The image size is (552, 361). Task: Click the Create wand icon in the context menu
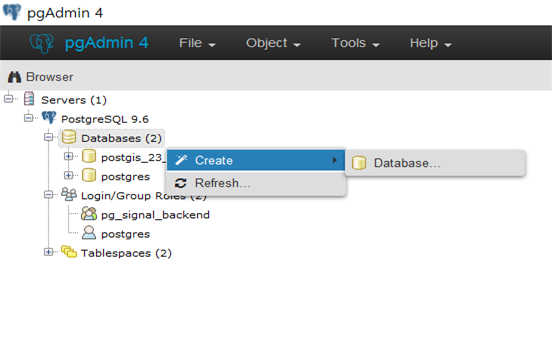click(x=181, y=160)
